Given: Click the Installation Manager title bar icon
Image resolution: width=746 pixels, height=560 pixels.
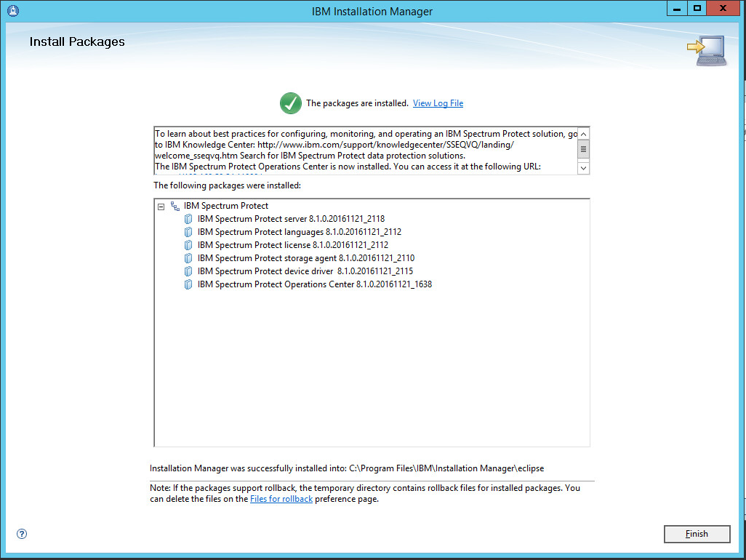Looking at the screenshot, I should click(x=12, y=11).
